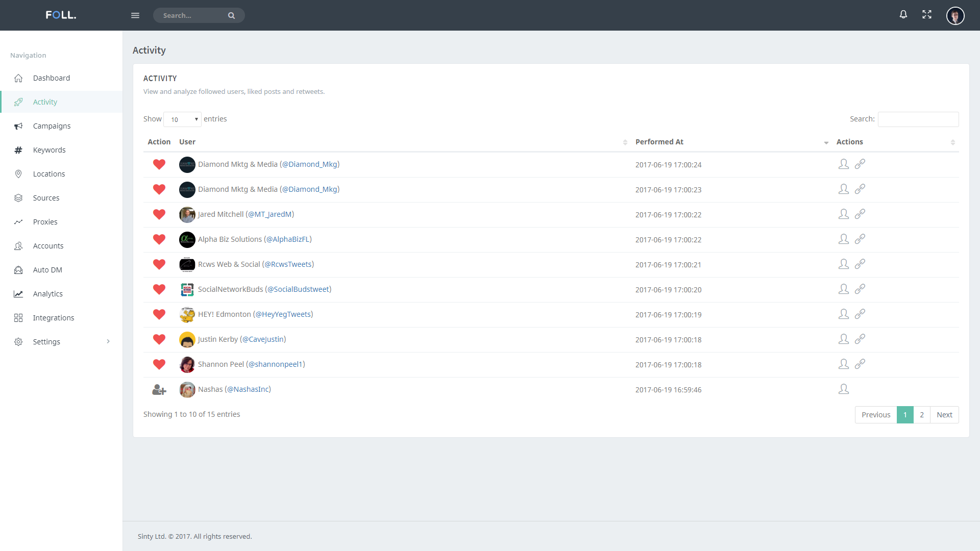Click the heart icon for Jared Mitchell
This screenshot has height=551, width=980.
[159, 214]
